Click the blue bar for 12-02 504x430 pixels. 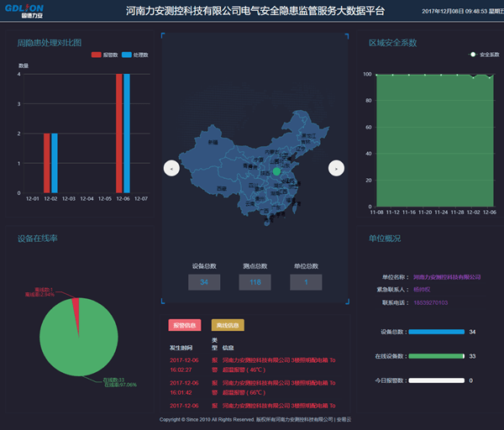pos(55,164)
